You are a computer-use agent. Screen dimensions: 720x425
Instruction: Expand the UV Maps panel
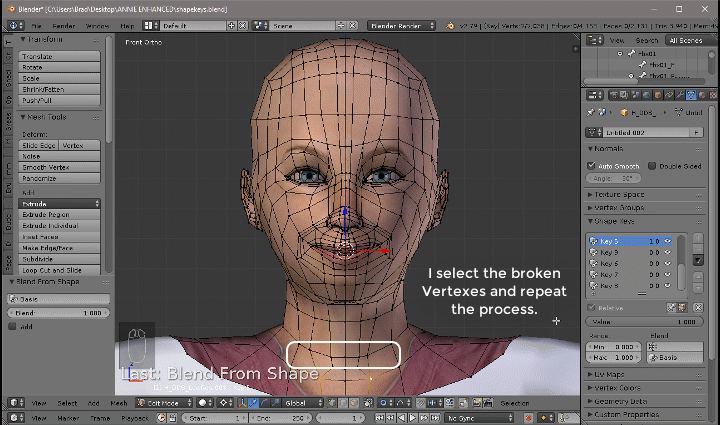608,374
